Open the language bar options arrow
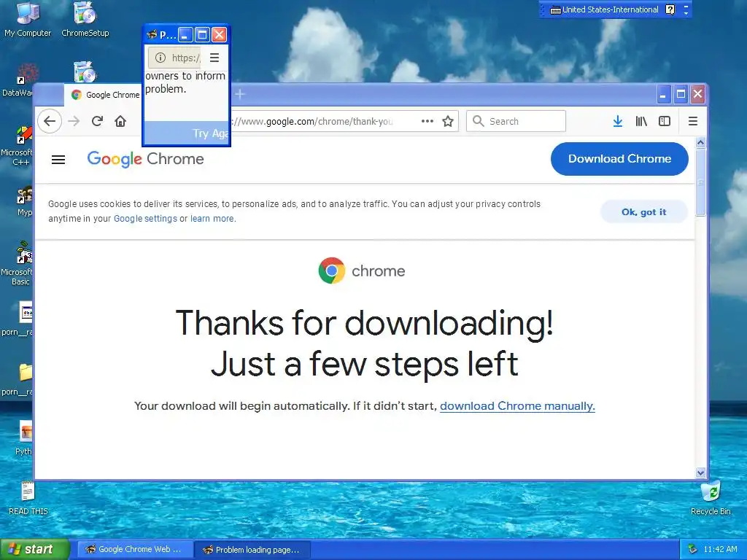Image resolution: width=747 pixels, height=560 pixels. click(x=686, y=12)
